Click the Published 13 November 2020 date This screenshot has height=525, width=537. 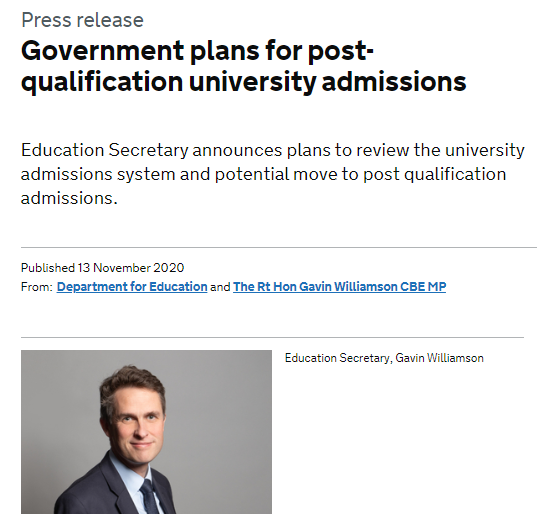click(102, 267)
